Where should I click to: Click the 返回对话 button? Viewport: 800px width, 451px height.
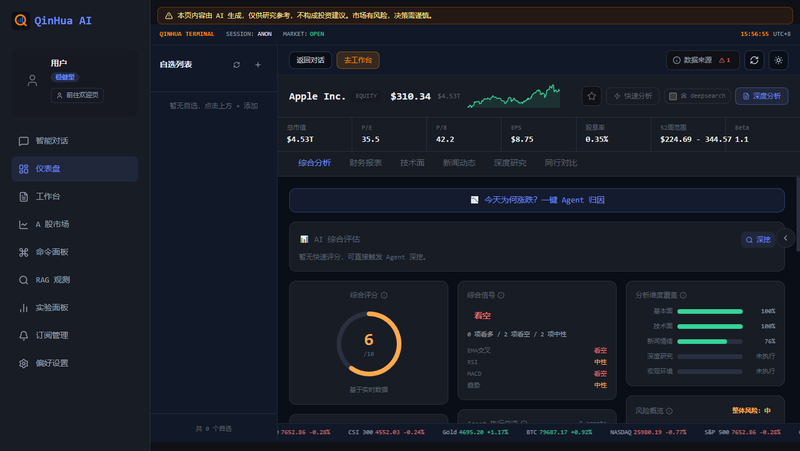pyautogui.click(x=310, y=60)
